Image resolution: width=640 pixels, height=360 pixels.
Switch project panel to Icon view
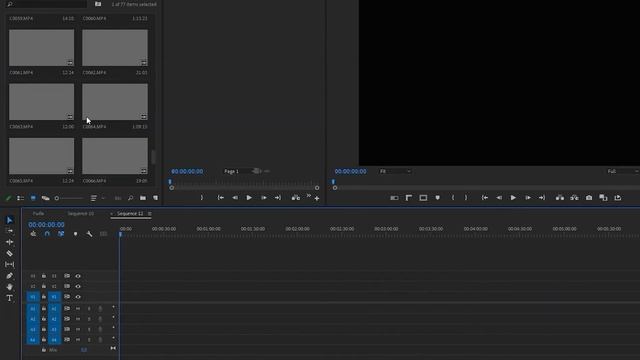pyautogui.click(x=33, y=198)
